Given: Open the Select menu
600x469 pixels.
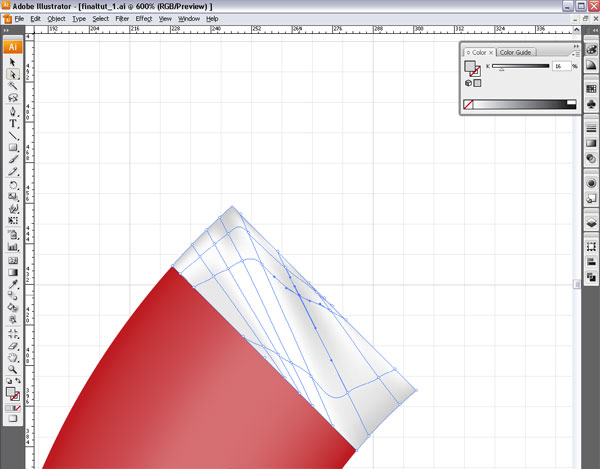Looking at the screenshot, I should (x=101, y=19).
